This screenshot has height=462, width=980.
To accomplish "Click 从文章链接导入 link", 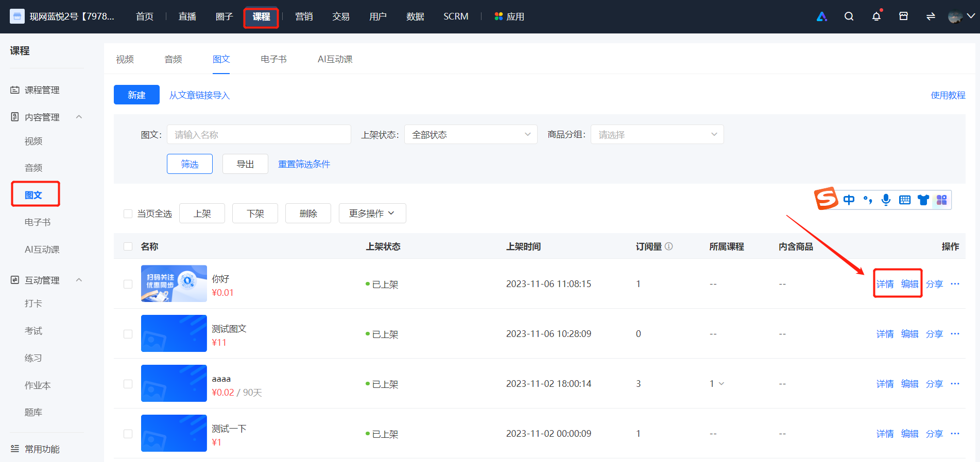I will (x=199, y=95).
